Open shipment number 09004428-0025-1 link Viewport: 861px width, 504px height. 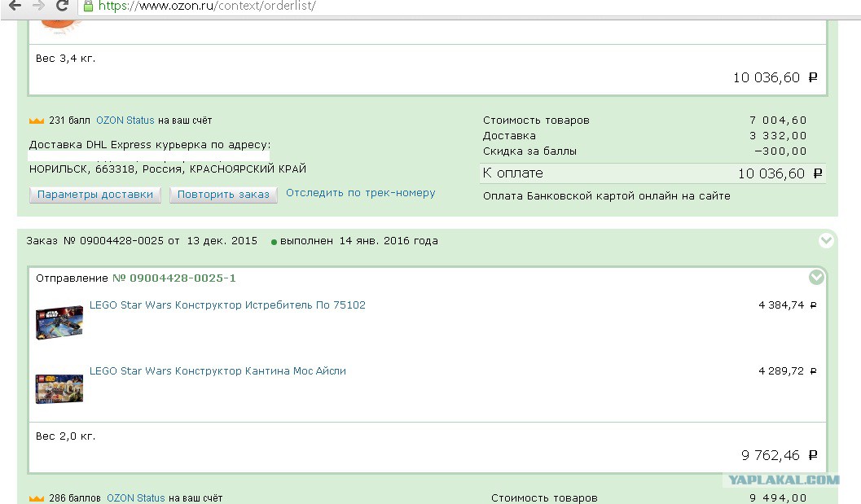click(174, 278)
